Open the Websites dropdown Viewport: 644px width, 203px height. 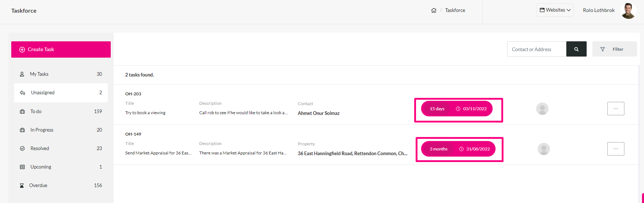(555, 10)
